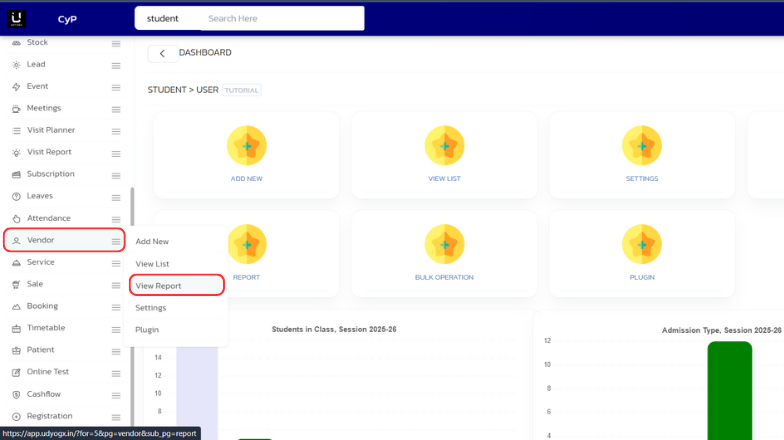This screenshot has height=440, width=784.
Task: Click the Sale cart icon in sidebar
Action: click(16, 284)
